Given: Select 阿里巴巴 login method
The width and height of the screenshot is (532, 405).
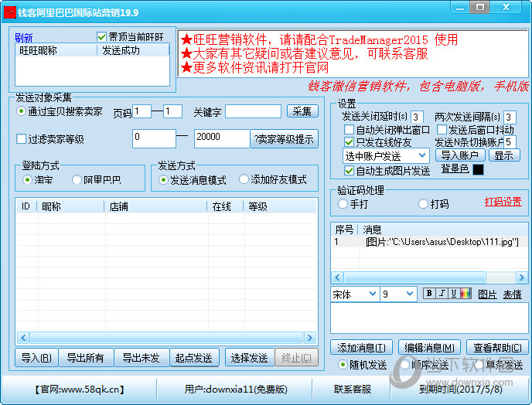Looking at the screenshot, I should point(77,179).
